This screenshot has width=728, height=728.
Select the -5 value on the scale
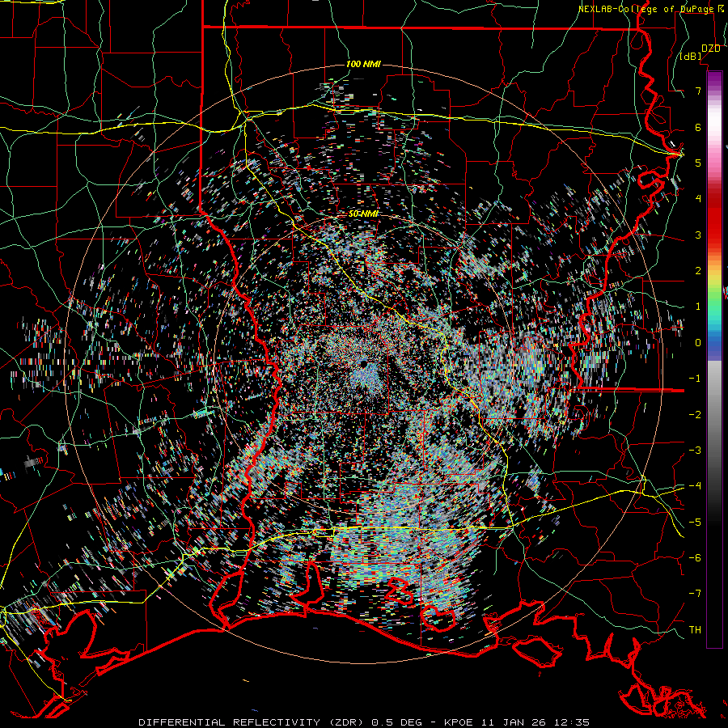(x=695, y=523)
